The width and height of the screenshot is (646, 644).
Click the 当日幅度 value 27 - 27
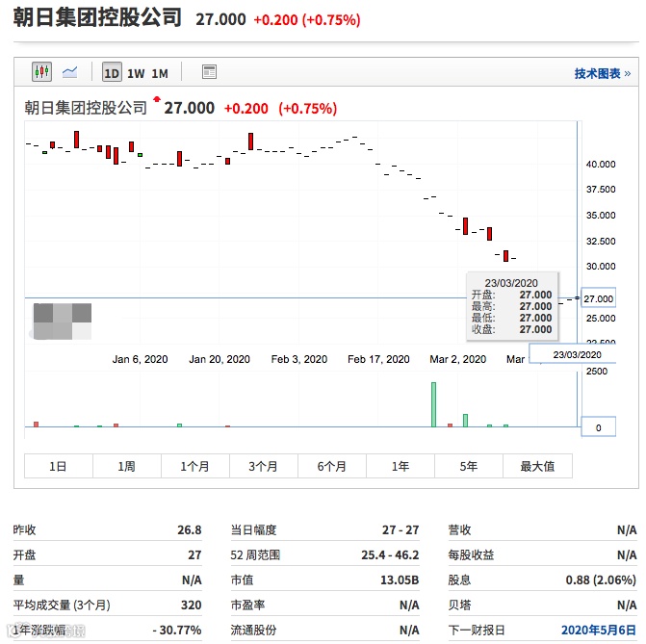[401, 529]
